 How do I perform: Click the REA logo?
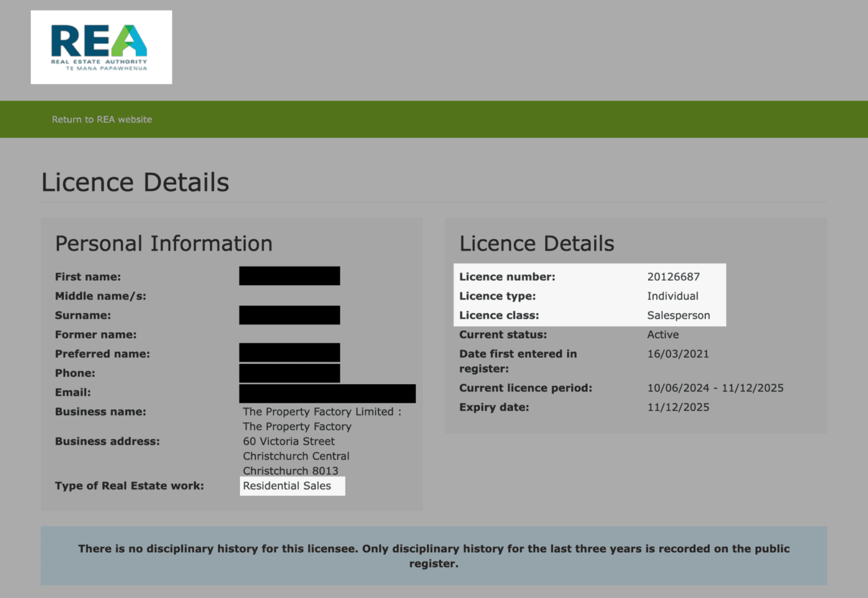(x=101, y=46)
